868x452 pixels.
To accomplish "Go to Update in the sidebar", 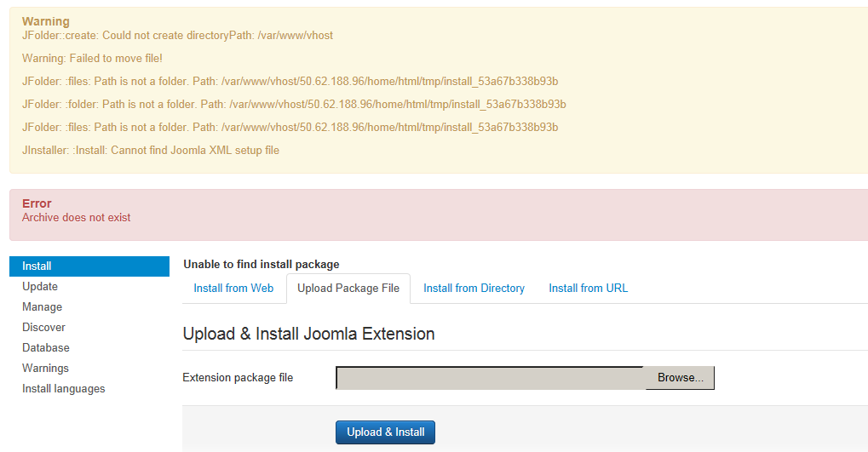I will pos(40,287).
